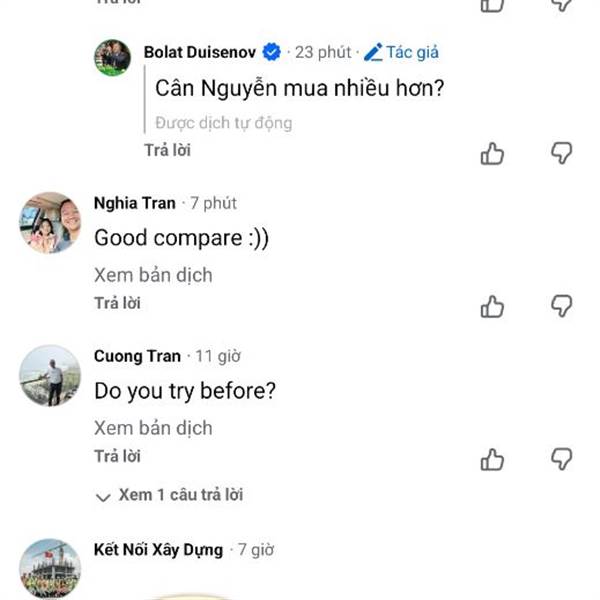Open Cuong Tran's avatar
The height and width of the screenshot is (600, 600).
pos(49,376)
